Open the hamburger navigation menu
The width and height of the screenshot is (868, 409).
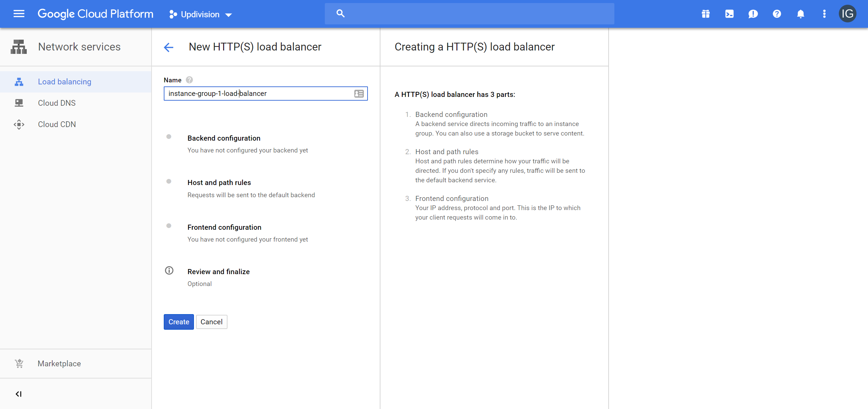pyautogui.click(x=19, y=14)
